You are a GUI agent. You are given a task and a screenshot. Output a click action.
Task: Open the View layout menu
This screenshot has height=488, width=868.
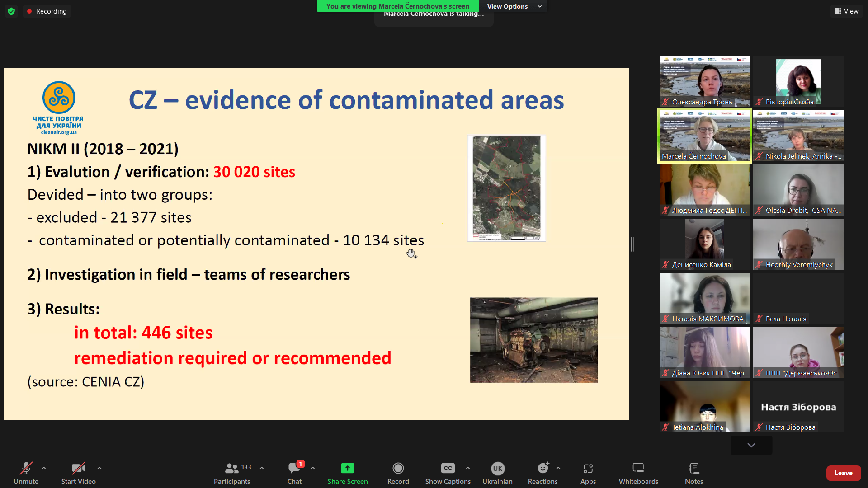[846, 11]
